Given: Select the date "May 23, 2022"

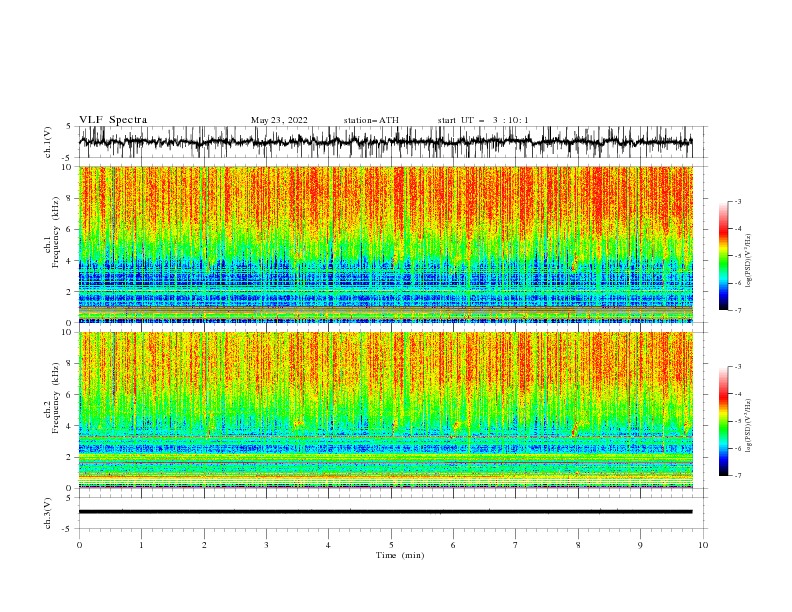Looking at the screenshot, I should coord(279,120).
